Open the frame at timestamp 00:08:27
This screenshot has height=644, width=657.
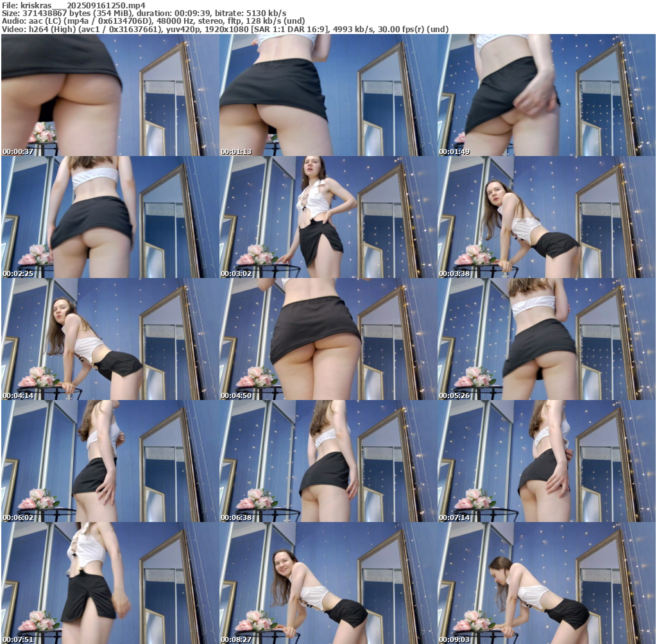(x=328, y=583)
